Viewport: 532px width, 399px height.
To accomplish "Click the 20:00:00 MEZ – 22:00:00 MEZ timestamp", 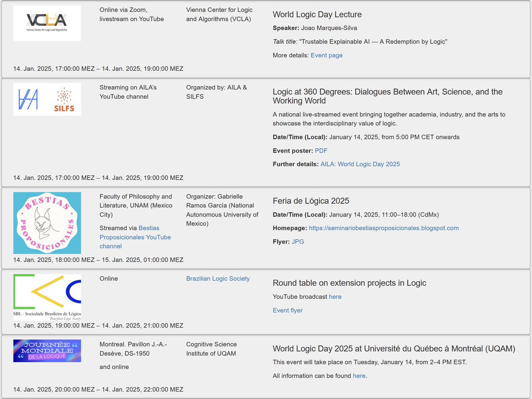I will coord(98,390).
